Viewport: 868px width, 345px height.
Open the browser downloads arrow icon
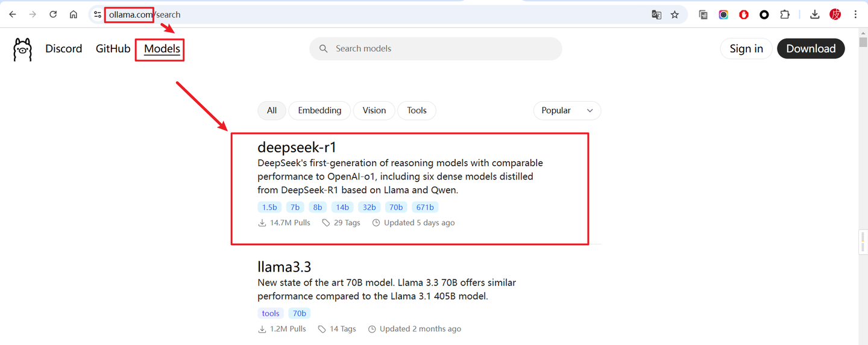(x=814, y=14)
